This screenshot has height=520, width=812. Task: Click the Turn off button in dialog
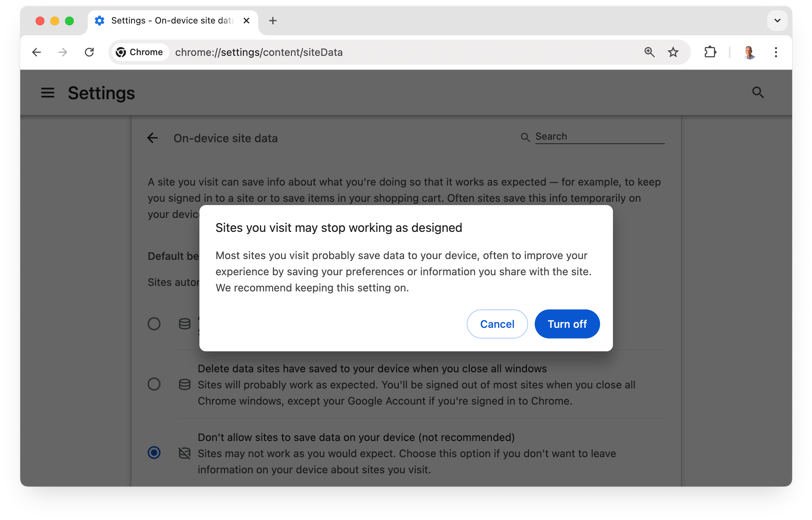click(566, 323)
